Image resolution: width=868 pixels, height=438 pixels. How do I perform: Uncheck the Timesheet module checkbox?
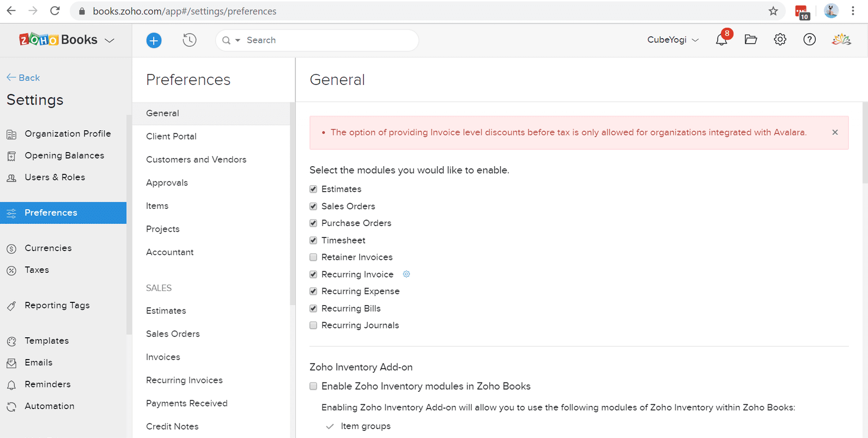[x=313, y=240]
